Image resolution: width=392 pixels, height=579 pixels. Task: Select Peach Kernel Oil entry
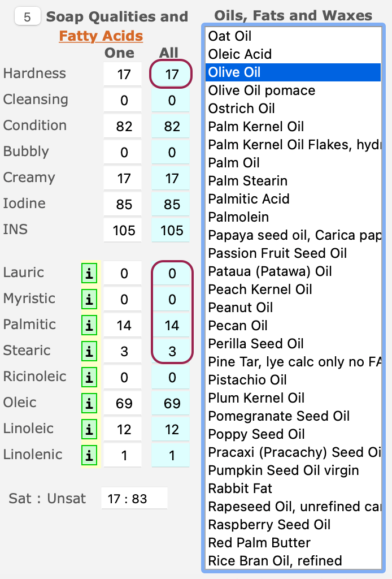[x=260, y=289]
